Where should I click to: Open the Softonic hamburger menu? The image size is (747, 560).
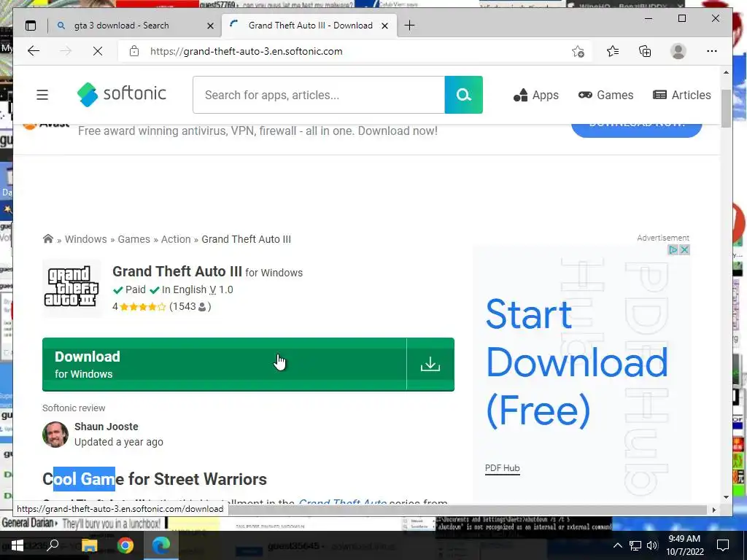click(x=42, y=95)
